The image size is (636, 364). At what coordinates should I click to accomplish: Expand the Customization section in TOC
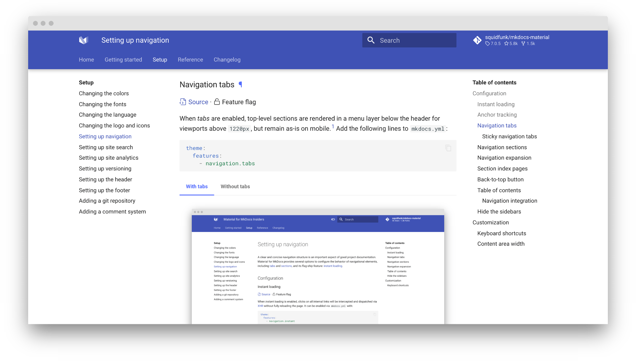coord(491,222)
